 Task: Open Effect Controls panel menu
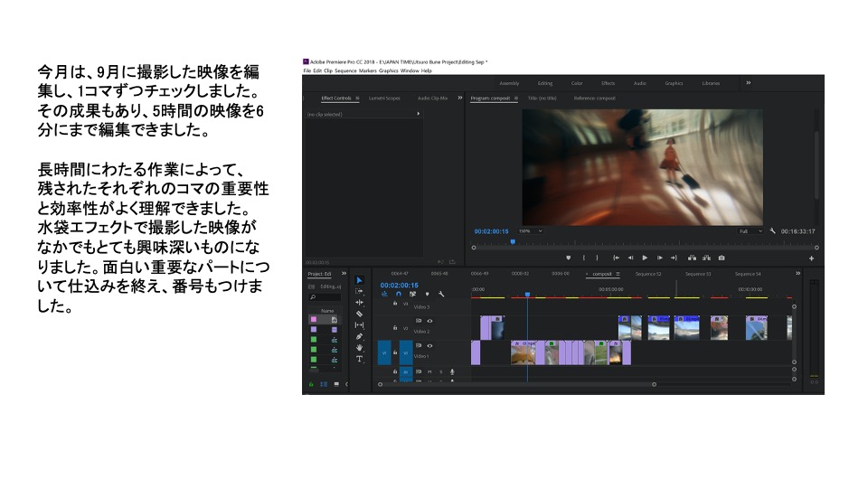pyautogui.click(x=357, y=99)
